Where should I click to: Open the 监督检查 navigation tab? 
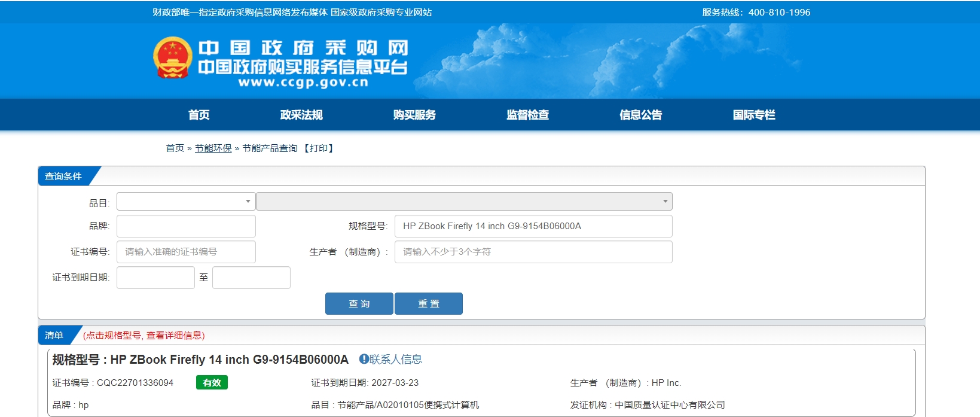point(527,115)
